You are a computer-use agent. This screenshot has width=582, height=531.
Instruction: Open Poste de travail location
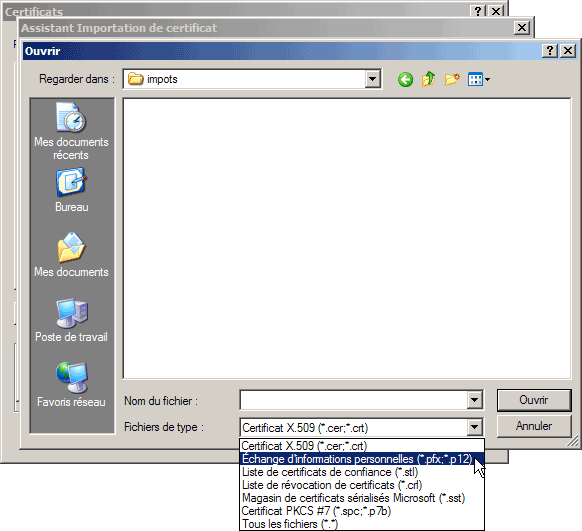click(71, 320)
